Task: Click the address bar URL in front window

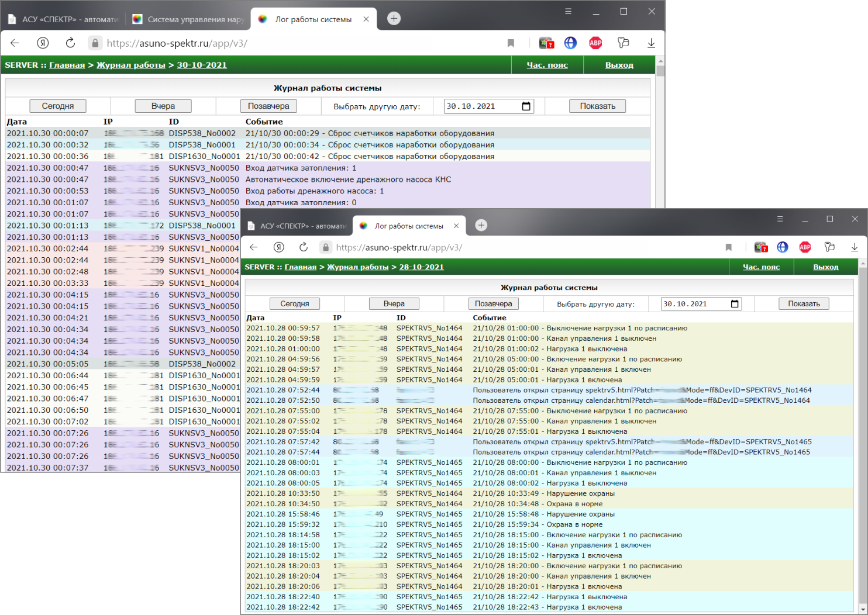Action: tap(399, 247)
